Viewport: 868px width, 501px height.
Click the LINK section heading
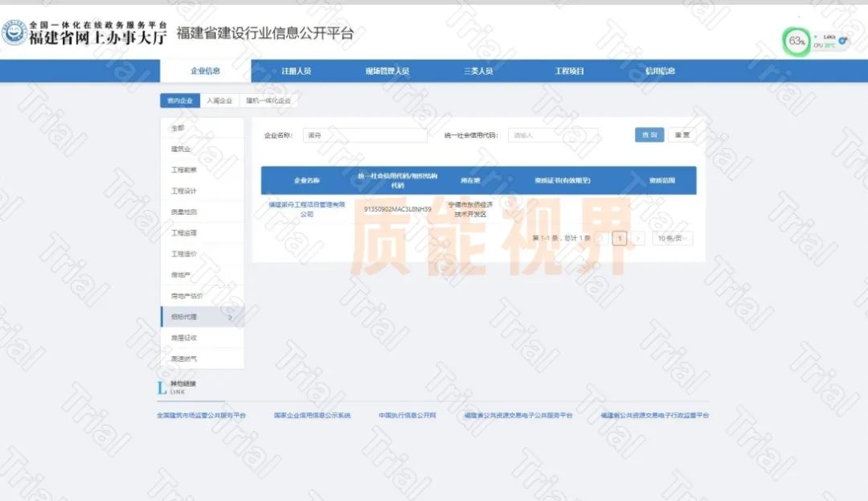(177, 388)
